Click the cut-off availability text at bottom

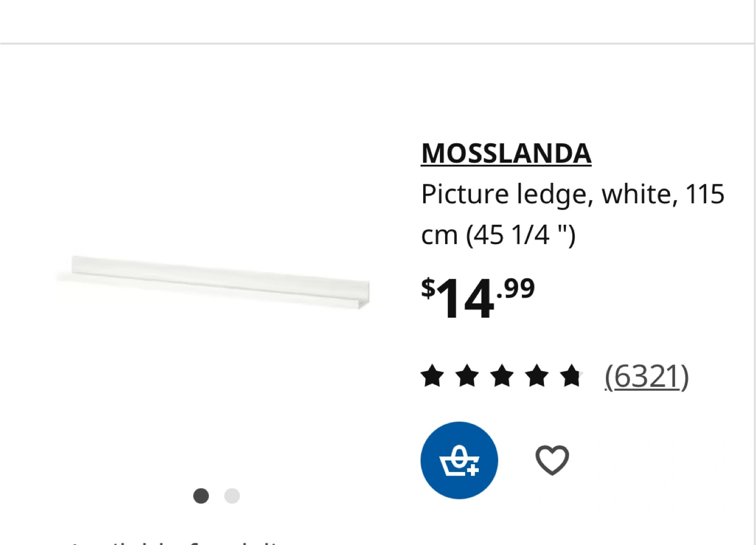[x=178, y=541]
